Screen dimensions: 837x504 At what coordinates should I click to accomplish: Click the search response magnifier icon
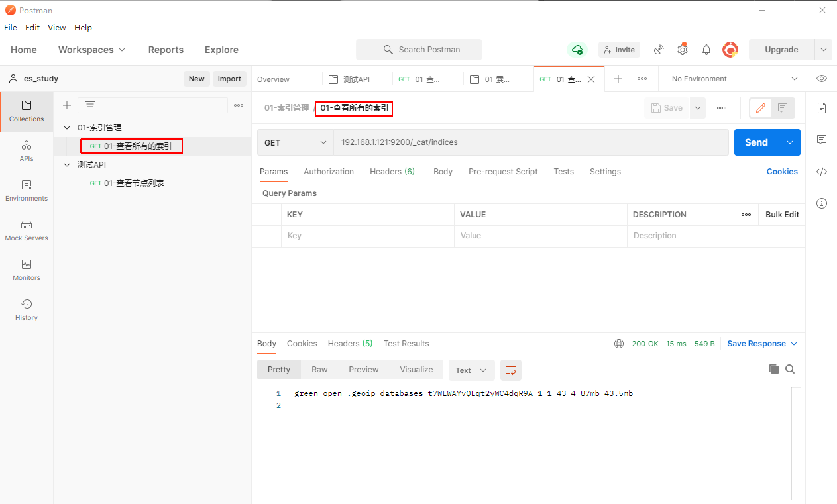point(790,369)
